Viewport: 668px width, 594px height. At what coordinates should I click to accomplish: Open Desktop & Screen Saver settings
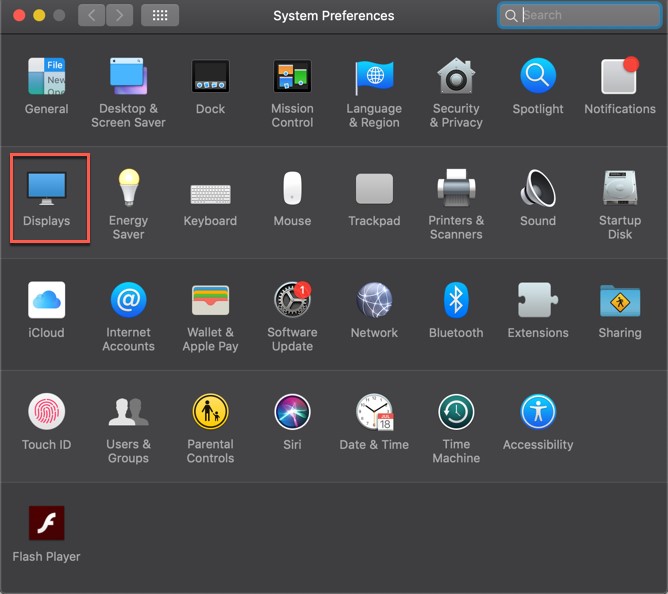pyautogui.click(x=128, y=93)
